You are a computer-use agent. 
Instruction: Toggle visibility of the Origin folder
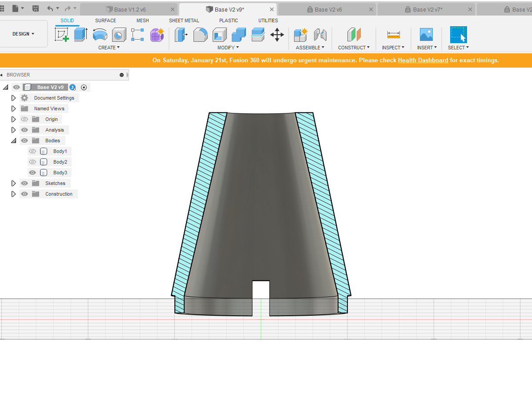click(x=24, y=119)
